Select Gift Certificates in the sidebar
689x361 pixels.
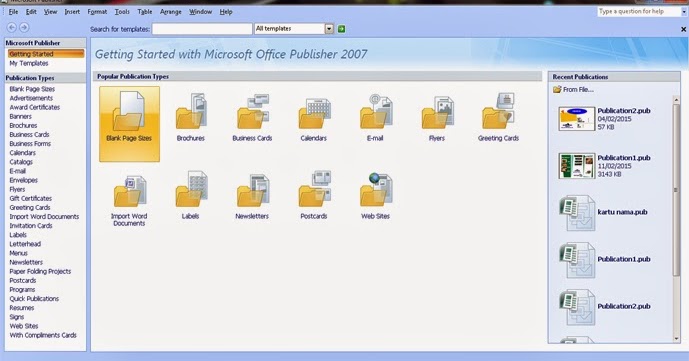coord(31,199)
